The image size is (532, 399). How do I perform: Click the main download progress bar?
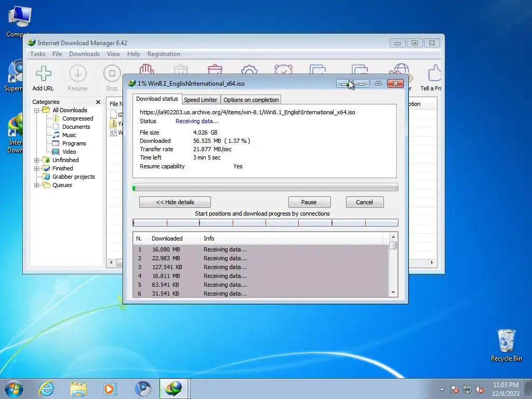click(x=265, y=187)
